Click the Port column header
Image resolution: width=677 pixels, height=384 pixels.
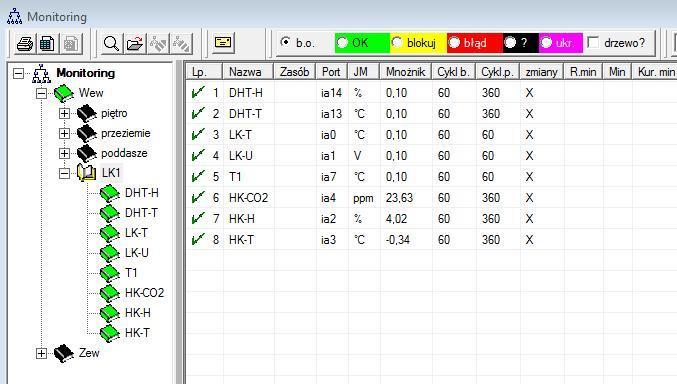[332, 72]
